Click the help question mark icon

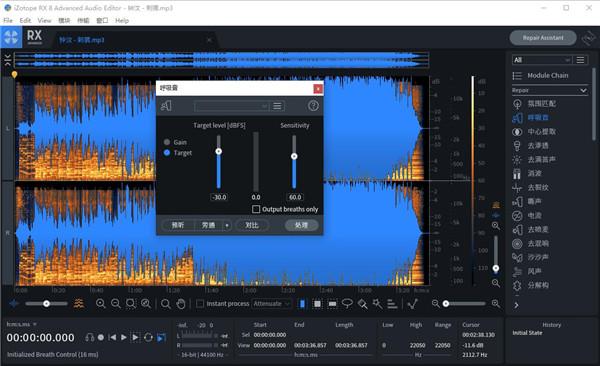(313, 106)
